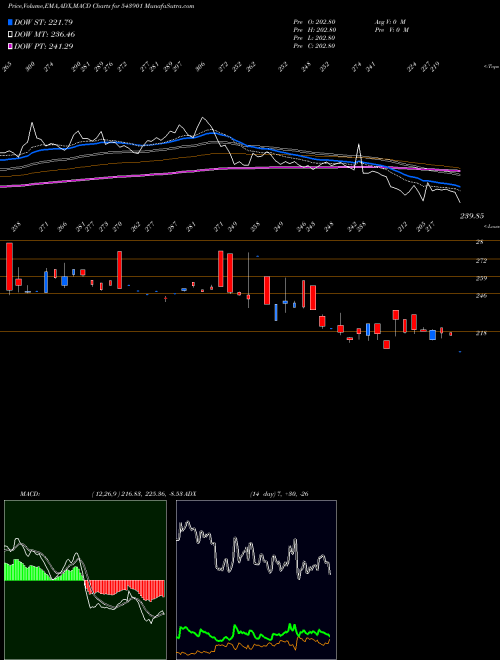
Task: Click the 'DOW ST: 221.79' legend text
Action: [x=43, y=22]
